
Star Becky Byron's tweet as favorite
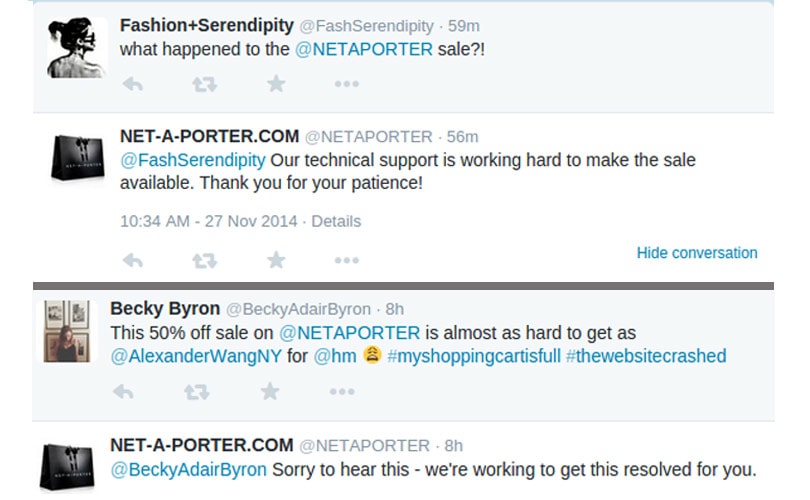tap(269, 392)
